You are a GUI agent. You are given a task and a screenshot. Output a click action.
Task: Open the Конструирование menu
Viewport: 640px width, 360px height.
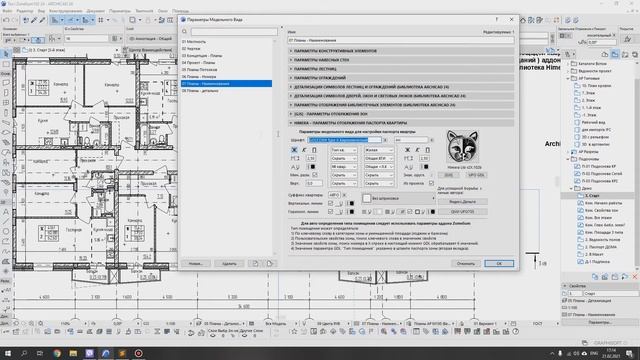tap(65, 11)
